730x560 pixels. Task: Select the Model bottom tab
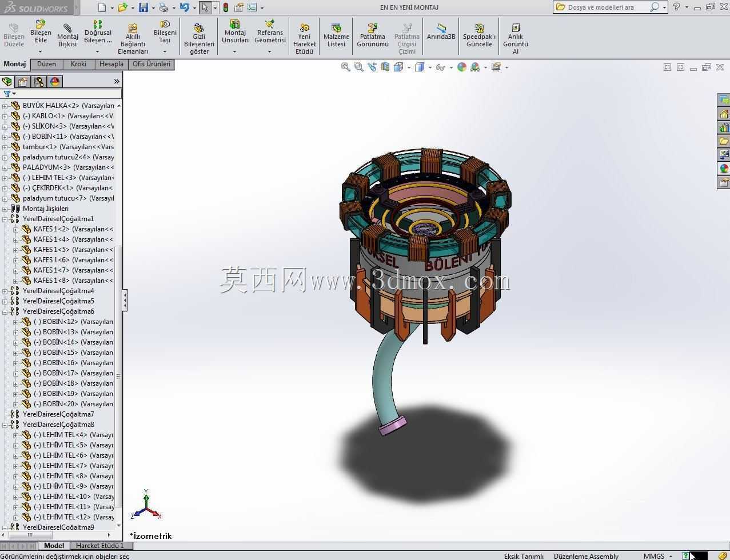pos(54,546)
